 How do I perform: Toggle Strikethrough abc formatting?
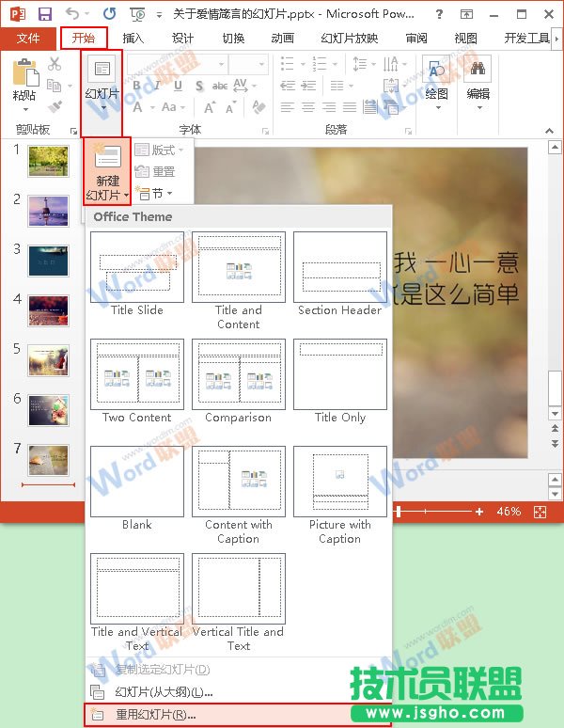220,86
